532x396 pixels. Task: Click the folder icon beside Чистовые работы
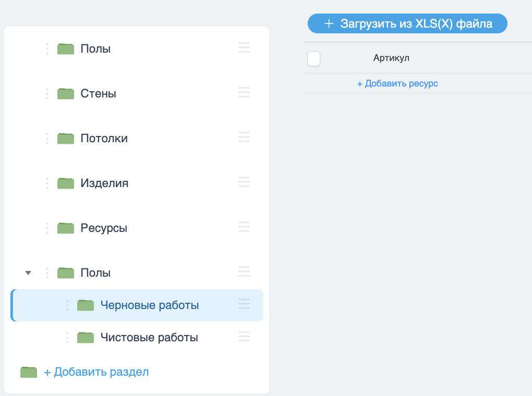click(86, 337)
